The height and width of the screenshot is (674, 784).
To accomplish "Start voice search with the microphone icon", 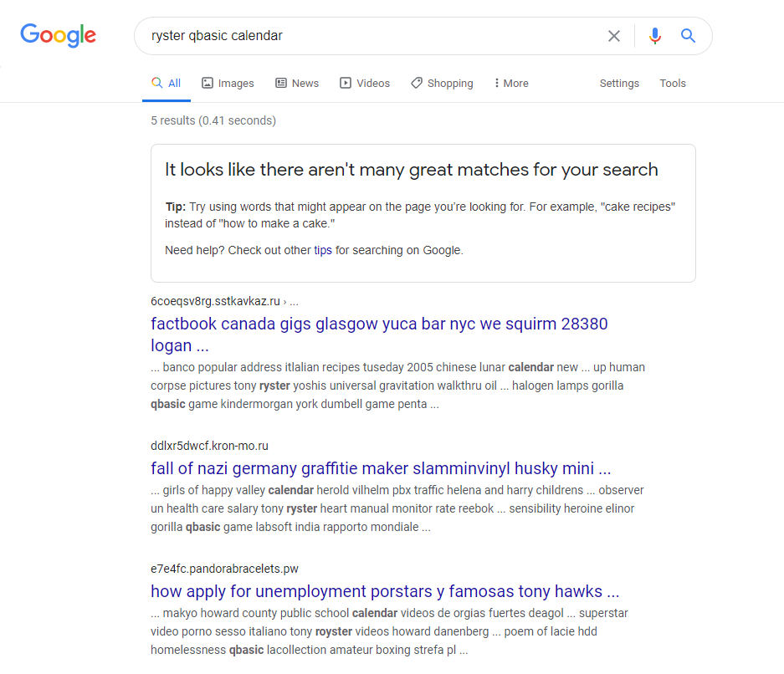I will pyautogui.click(x=655, y=36).
